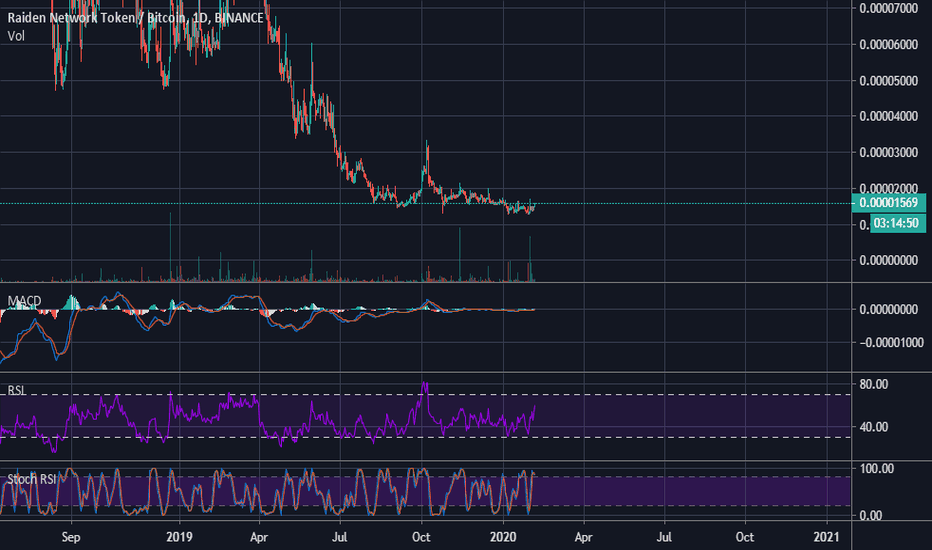This screenshot has width=932, height=550.
Task: Click the current price tag 0.00001569
Action: tap(889, 203)
